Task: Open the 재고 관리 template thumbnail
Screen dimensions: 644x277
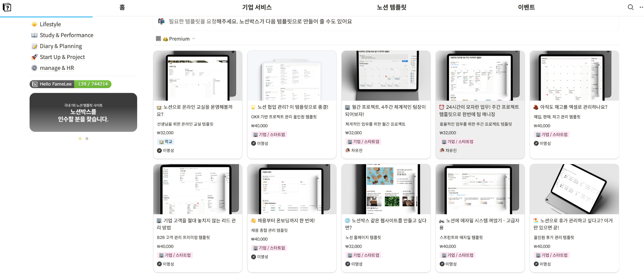Action: click(x=574, y=75)
